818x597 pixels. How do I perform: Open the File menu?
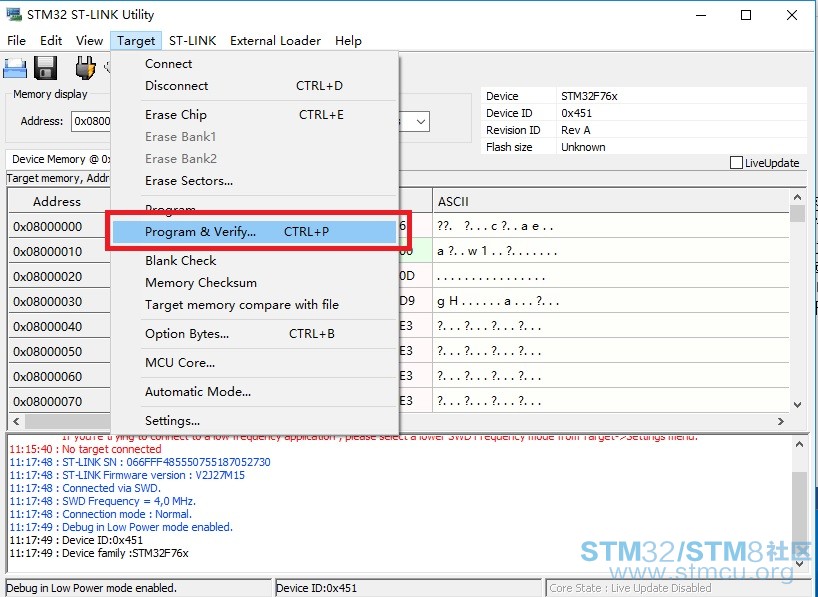click(16, 41)
